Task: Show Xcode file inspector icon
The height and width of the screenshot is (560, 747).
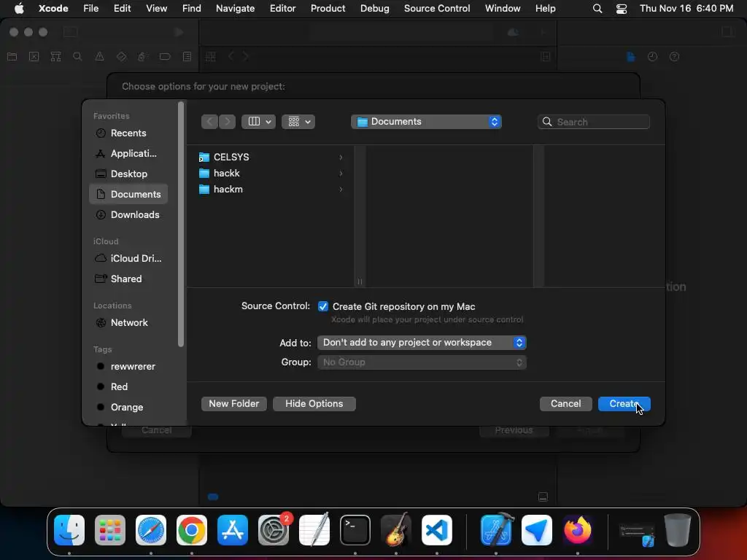Action: tap(631, 57)
